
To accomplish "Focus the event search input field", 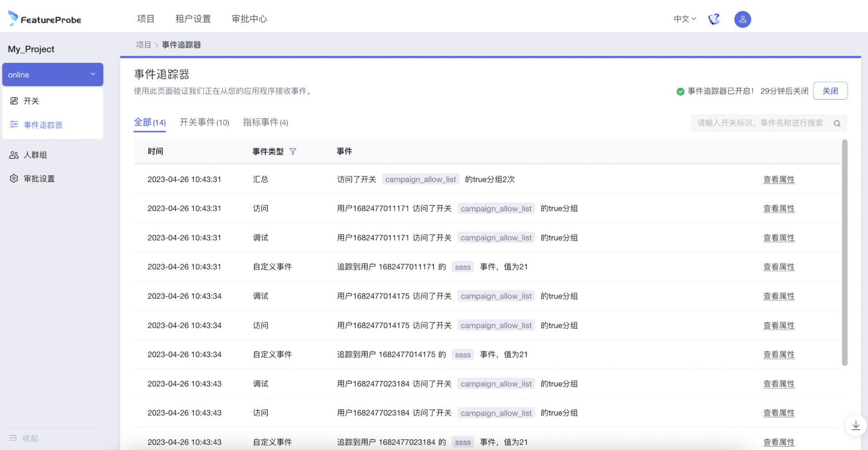I will (760, 123).
